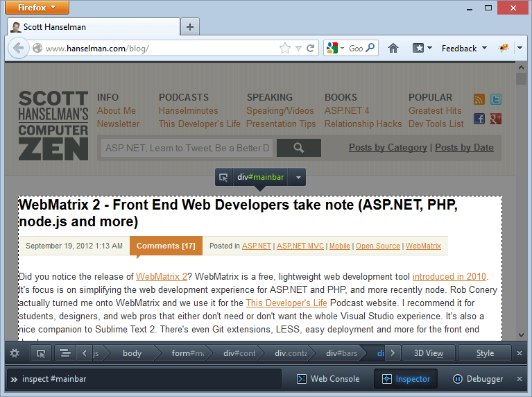The image size is (532, 397).
Task: Click the Scott Hanselman's Computer Zen logo
Action: (53, 126)
